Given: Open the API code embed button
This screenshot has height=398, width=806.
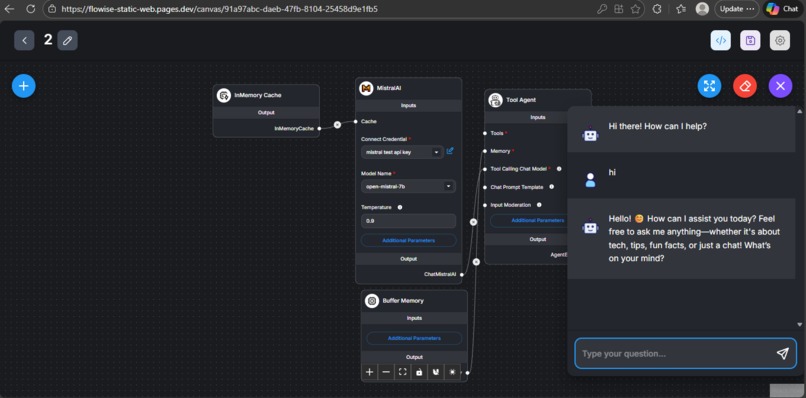Looking at the screenshot, I should pyautogui.click(x=721, y=41).
